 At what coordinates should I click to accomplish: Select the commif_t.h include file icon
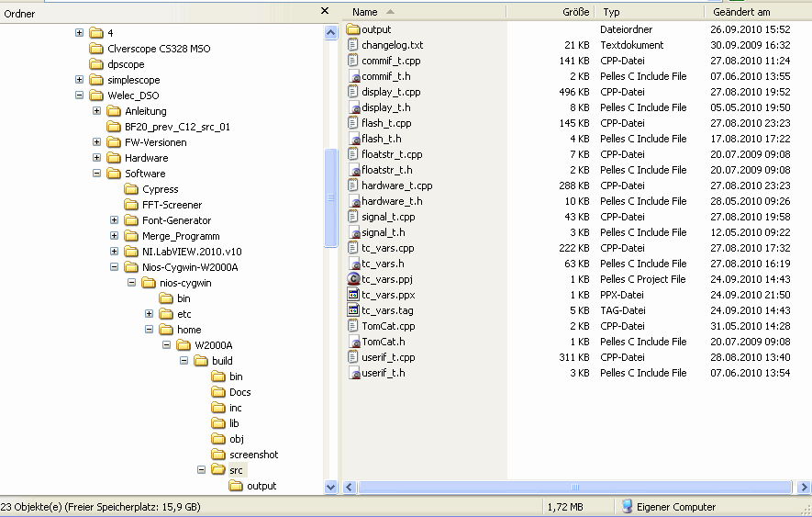tap(353, 76)
